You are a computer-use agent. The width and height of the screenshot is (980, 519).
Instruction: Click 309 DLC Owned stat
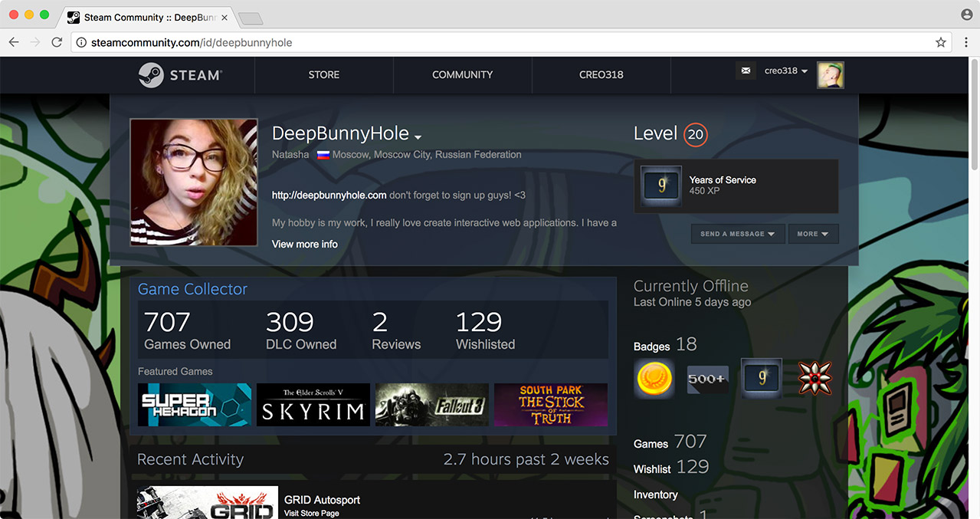pos(301,330)
